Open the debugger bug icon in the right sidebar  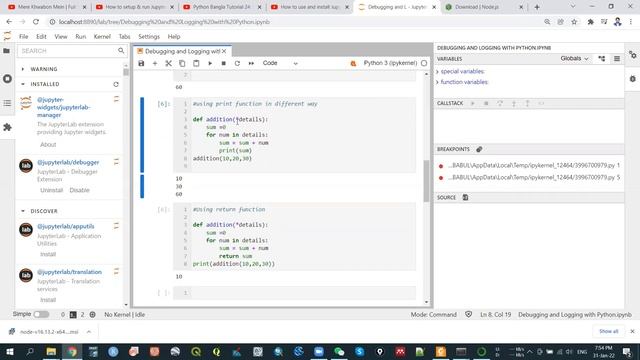[633, 79]
